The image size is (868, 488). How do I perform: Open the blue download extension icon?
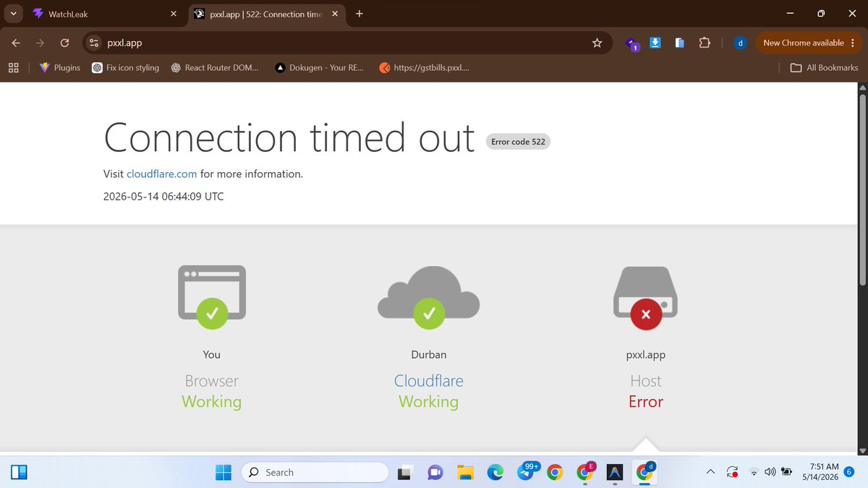point(655,43)
